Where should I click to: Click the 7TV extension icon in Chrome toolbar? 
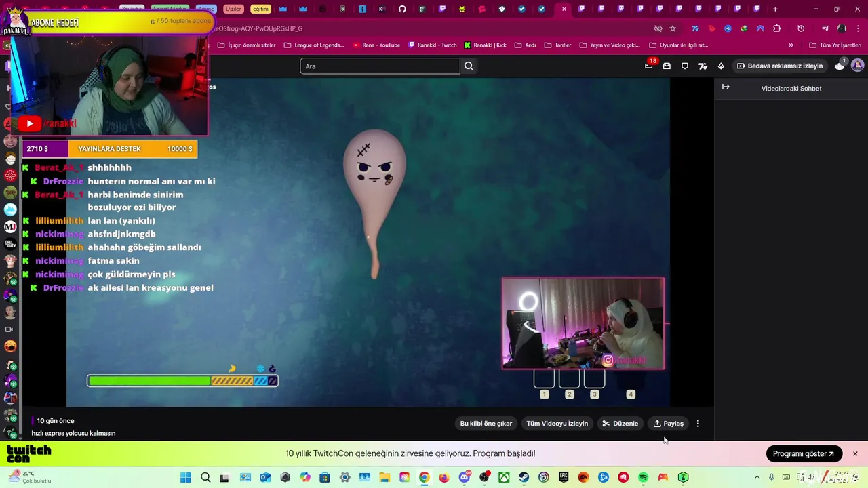click(x=695, y=28)
